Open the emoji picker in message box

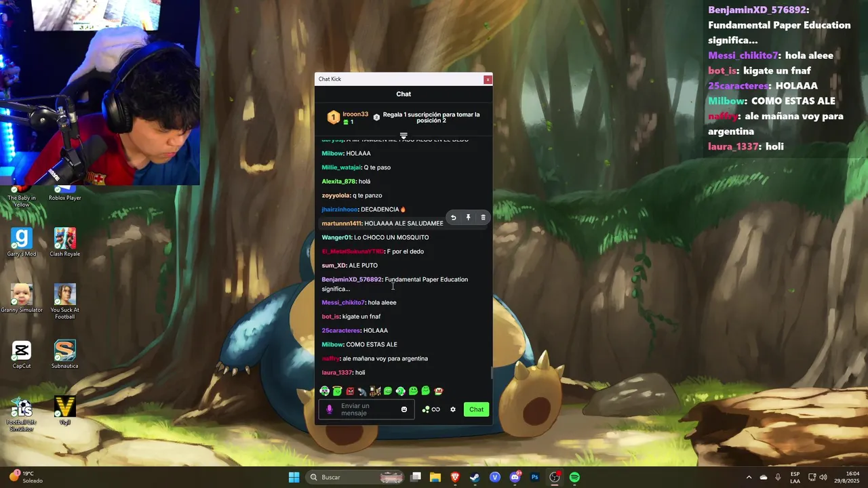[404, 409]
